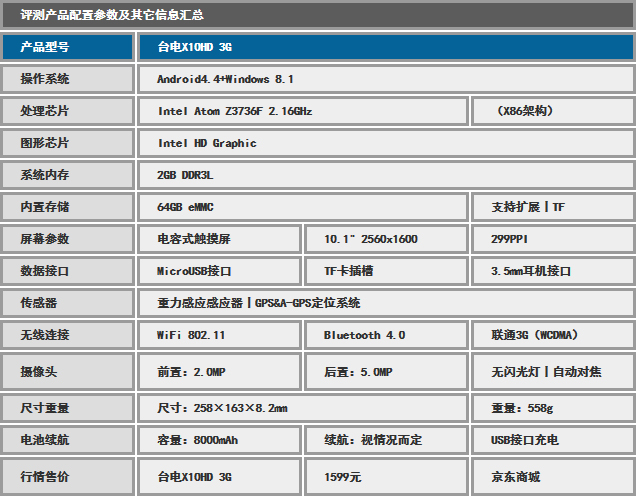Viewport: 636px width, 496px height.
Task: Click the top-row 台电X10HD 3G cell
Action: pyautogui.click(x=386, y=47)
